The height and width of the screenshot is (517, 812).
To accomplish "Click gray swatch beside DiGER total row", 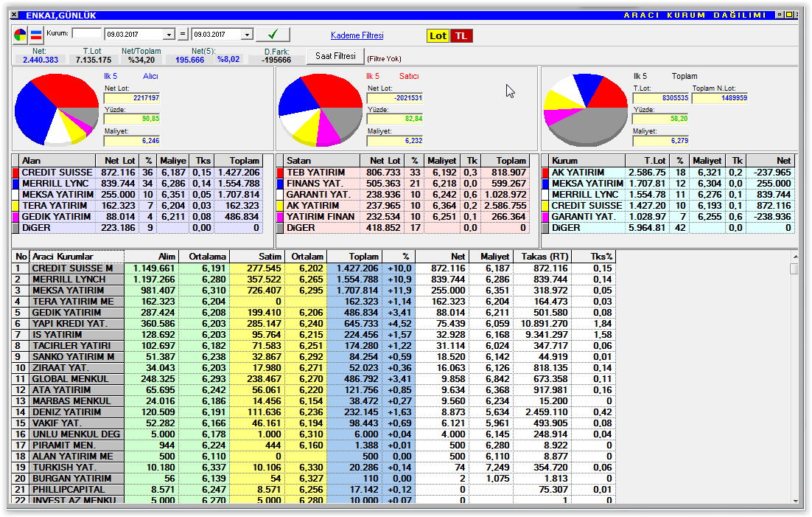I will (545, 228).
